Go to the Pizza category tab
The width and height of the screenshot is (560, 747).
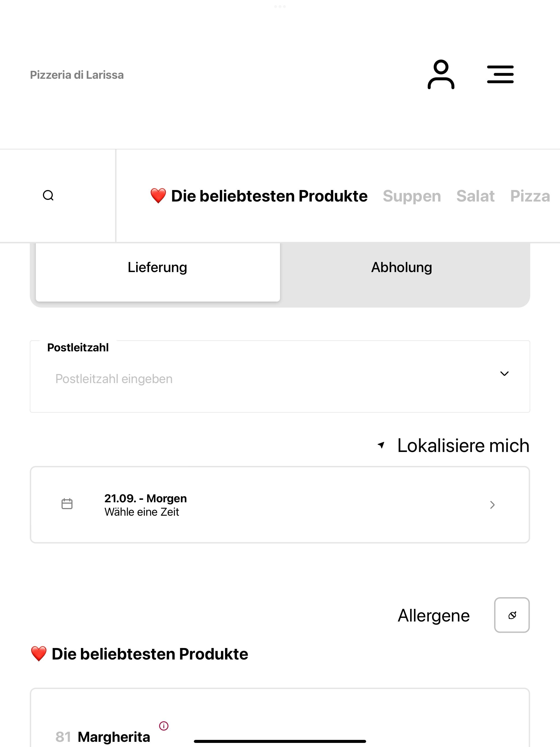pyautogui.click(x=530, y=196)
